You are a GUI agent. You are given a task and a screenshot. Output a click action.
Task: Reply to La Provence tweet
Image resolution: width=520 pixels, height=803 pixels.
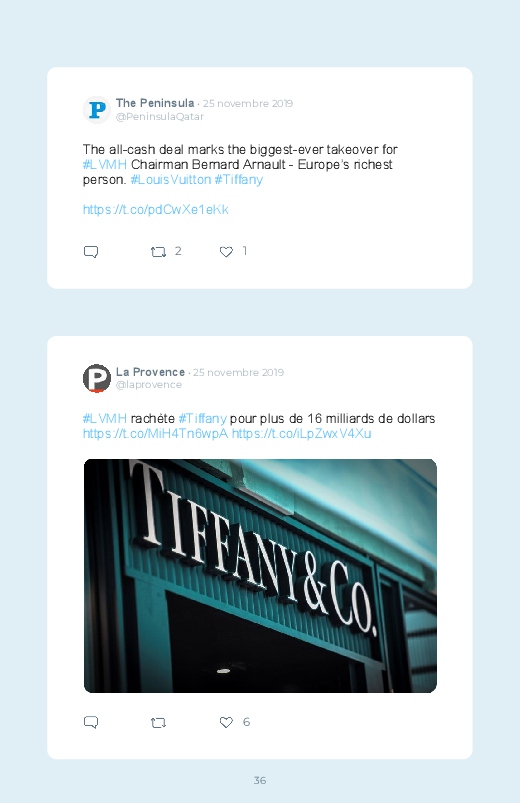click(91, 722)
